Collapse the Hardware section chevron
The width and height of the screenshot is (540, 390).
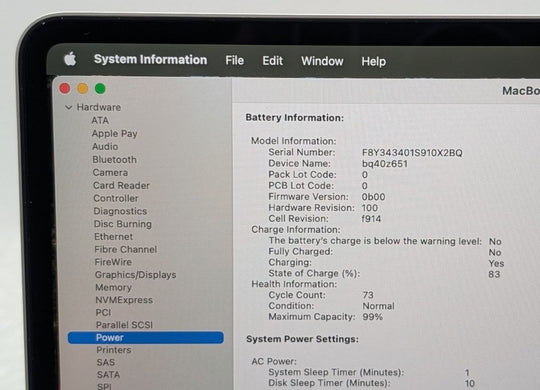(69, 107)
